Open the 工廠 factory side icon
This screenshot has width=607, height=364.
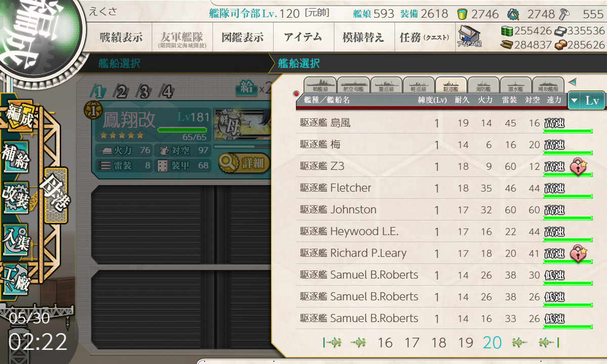[15, 280]
